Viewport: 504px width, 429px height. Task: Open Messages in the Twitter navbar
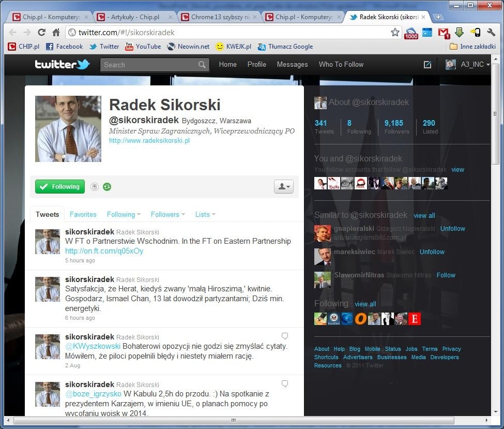point(292,64)
